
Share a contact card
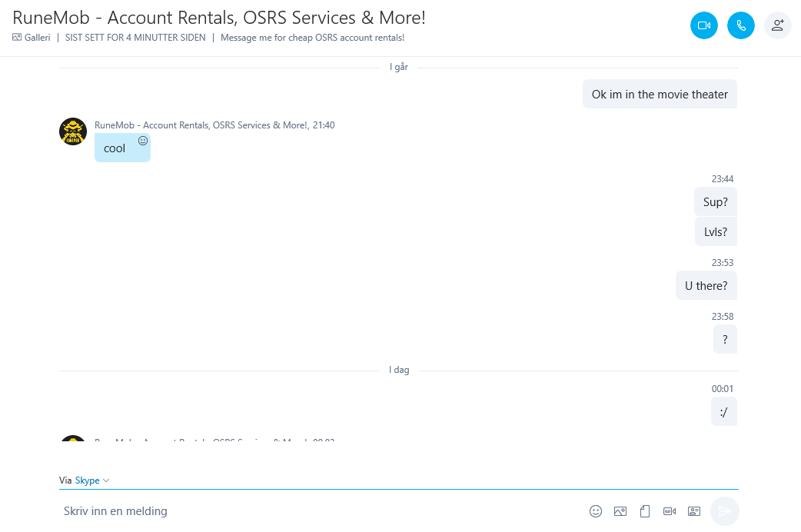coord(693,511)
